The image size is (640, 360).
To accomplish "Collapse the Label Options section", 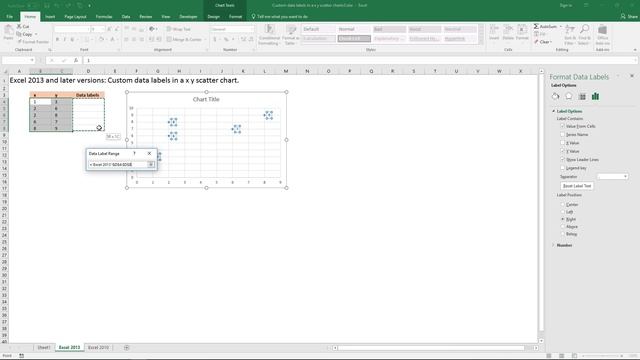I will click(554, 111).
